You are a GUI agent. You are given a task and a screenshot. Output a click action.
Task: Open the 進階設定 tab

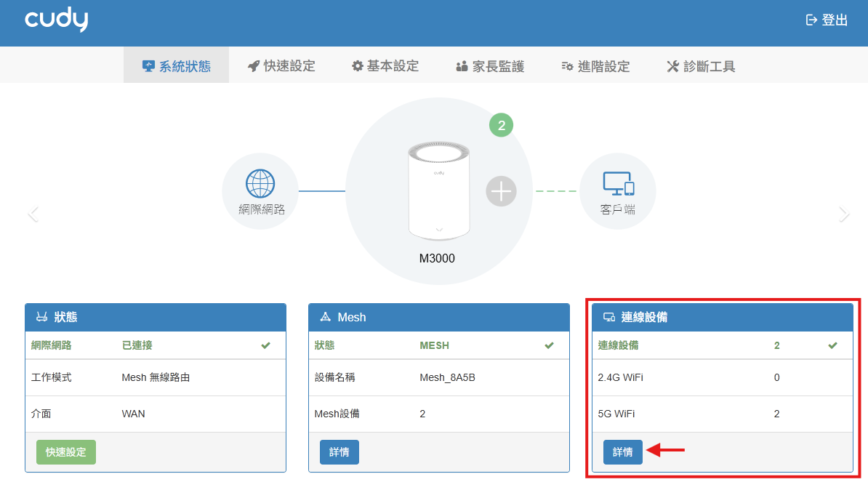[595, 66]
